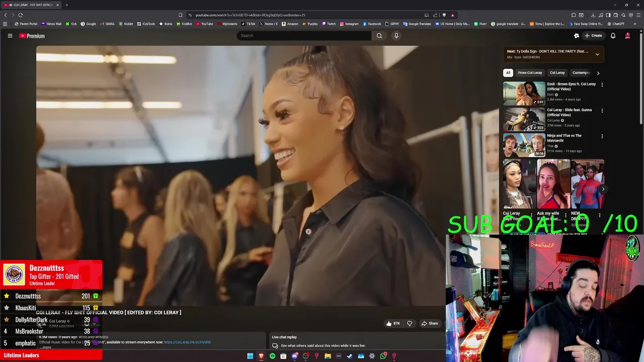Expand the Next playlist panel chevron
Viewport: 644px width, 362px height.
click(597, 54)
